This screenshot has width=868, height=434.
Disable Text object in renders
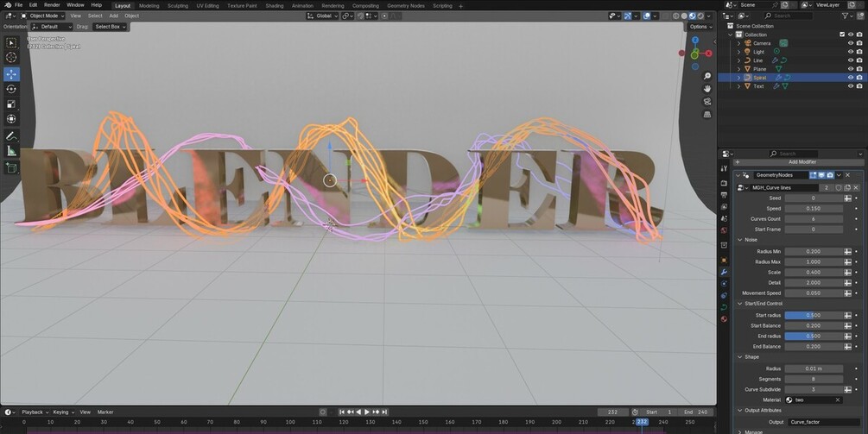tap(859, 86)
